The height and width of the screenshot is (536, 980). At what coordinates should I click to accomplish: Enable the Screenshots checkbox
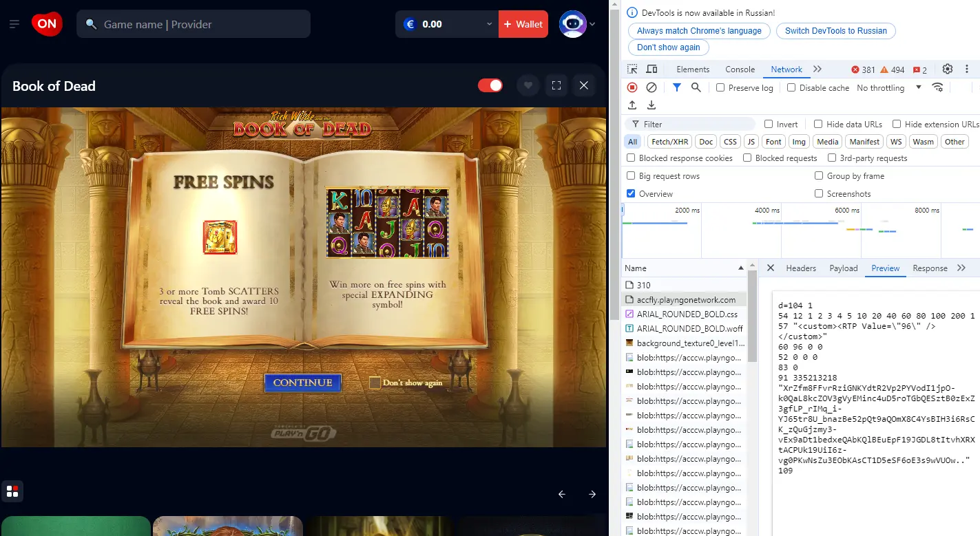click(819, 193)
